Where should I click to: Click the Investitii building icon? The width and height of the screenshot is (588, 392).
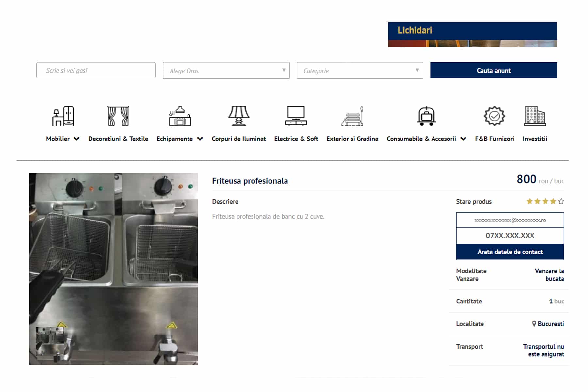coord(535,116)
